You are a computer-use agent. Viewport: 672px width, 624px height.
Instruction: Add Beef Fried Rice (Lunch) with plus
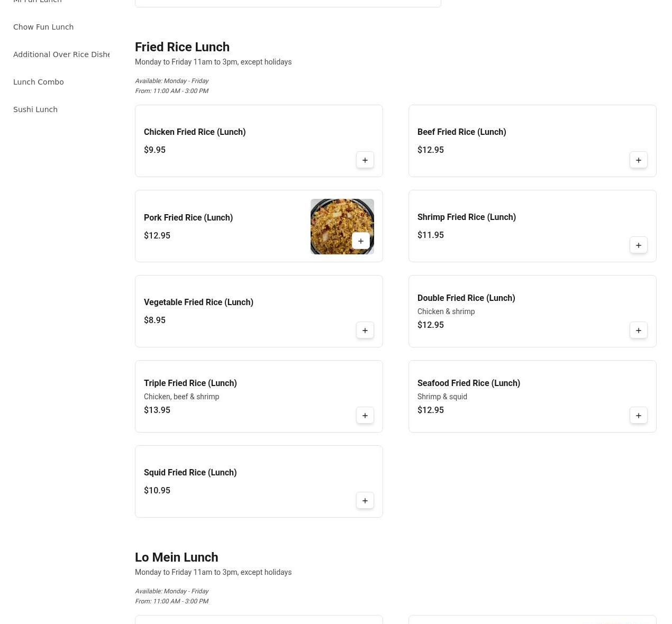pos(638,160)
